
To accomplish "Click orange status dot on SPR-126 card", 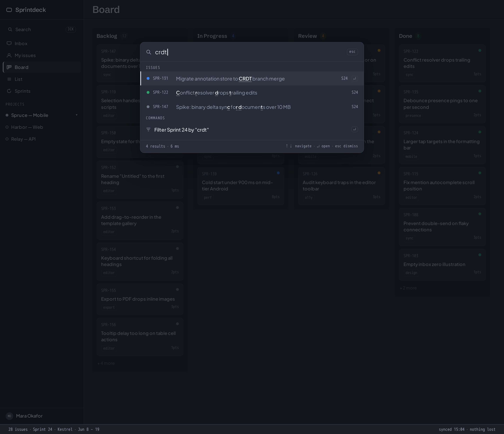I will pyautogui.click(x=379, y=173).
